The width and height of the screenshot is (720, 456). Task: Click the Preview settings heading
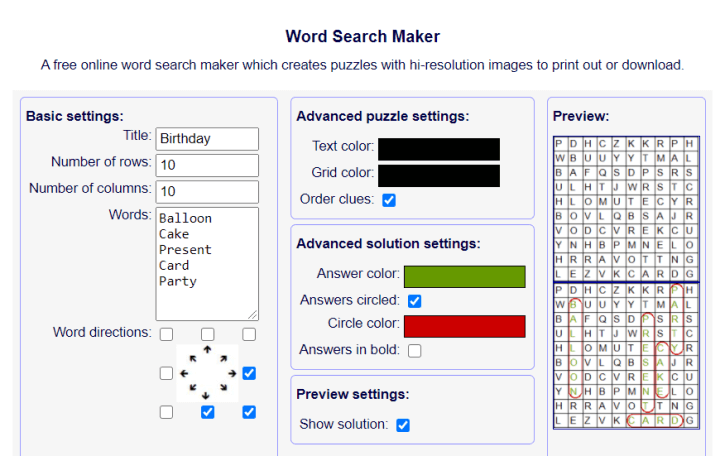tap(353, 394)
